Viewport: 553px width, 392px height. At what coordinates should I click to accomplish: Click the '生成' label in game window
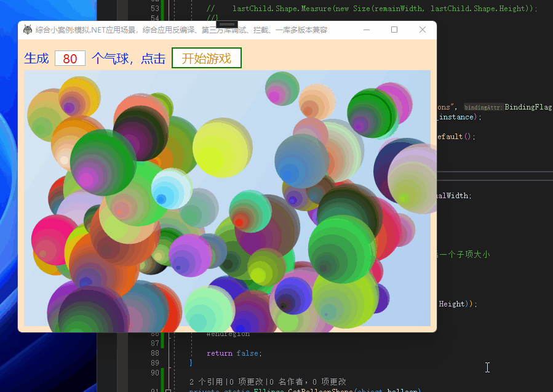[x=36, y=58]
